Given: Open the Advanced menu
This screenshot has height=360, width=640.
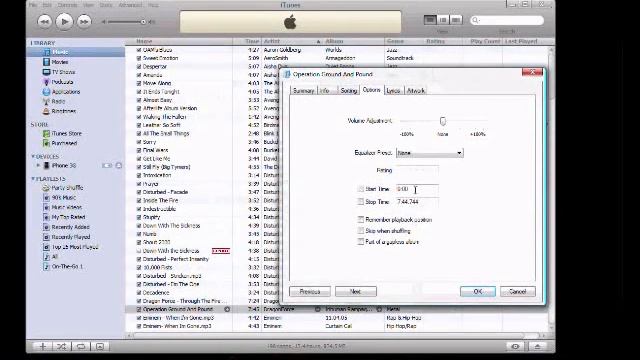Looking at the screenshot, I should pos(130,5).
